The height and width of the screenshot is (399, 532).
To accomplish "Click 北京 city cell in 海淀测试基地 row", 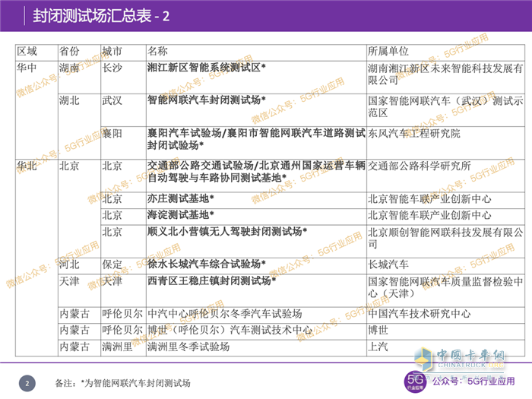I will point(123,217).
